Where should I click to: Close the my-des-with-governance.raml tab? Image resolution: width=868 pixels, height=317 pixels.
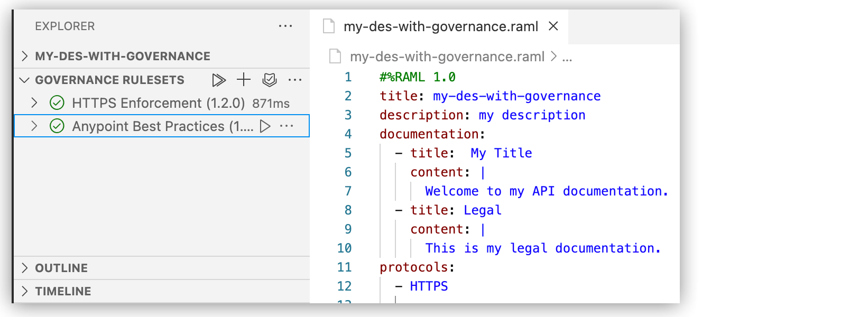pyautogui.click(x=553, y=26)
